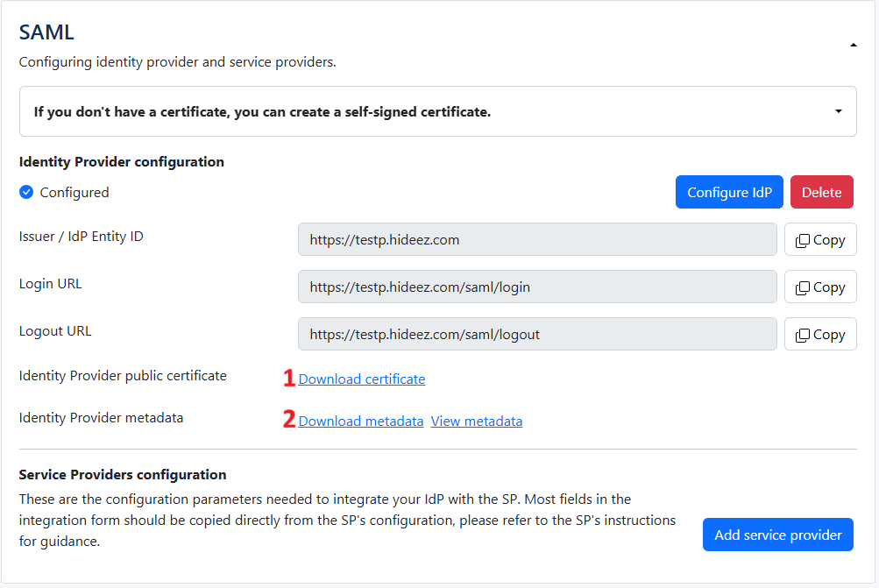Select the Login URL text field
Viewport: 879px width, 588px height.
[536, 287]
